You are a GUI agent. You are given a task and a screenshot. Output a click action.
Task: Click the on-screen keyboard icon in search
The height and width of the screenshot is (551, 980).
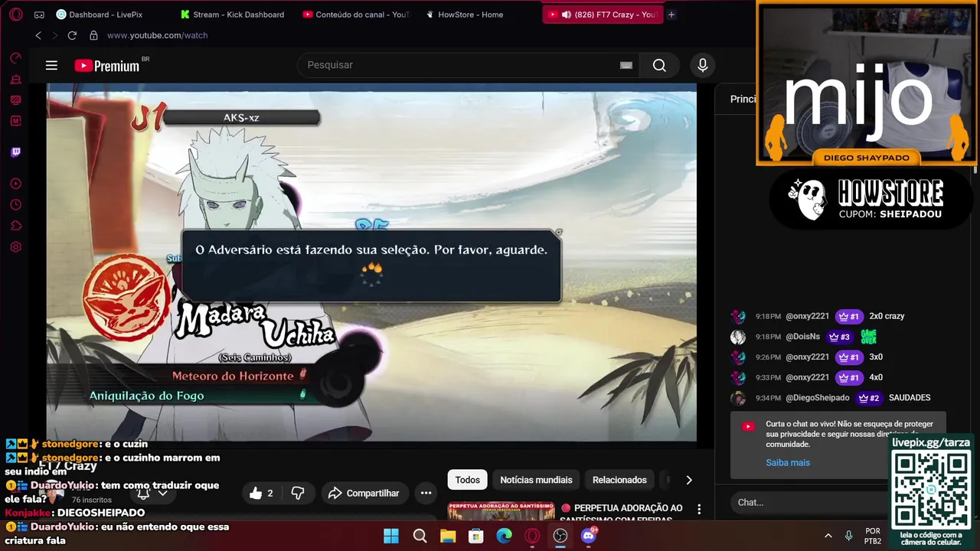click(x=626, y=65)
